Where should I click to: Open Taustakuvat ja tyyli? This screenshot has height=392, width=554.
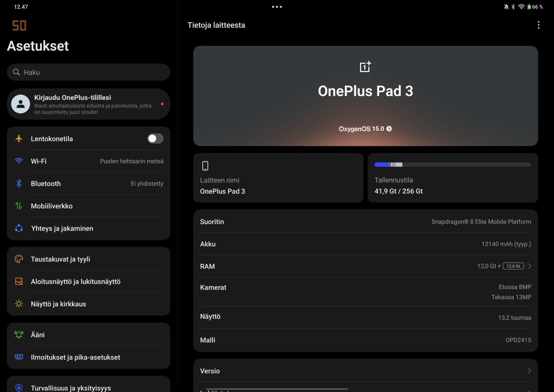88,259
